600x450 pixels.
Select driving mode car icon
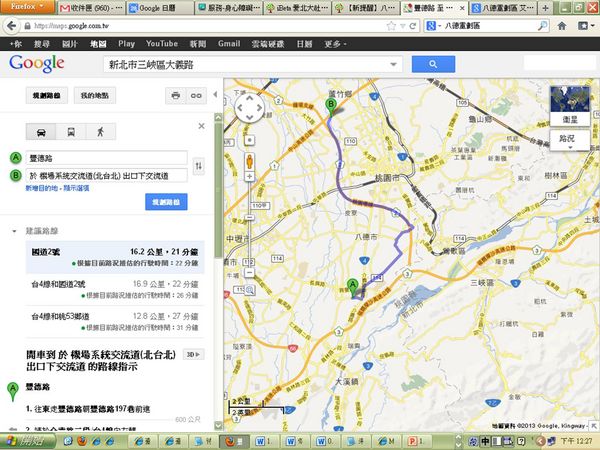41,131
